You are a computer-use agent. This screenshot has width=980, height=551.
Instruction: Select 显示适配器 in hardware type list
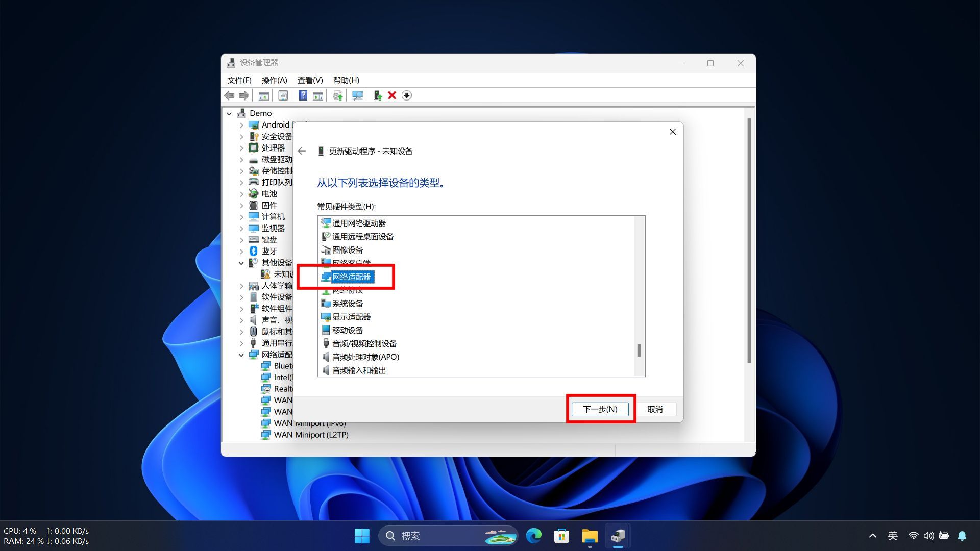(x=351, y=317)
